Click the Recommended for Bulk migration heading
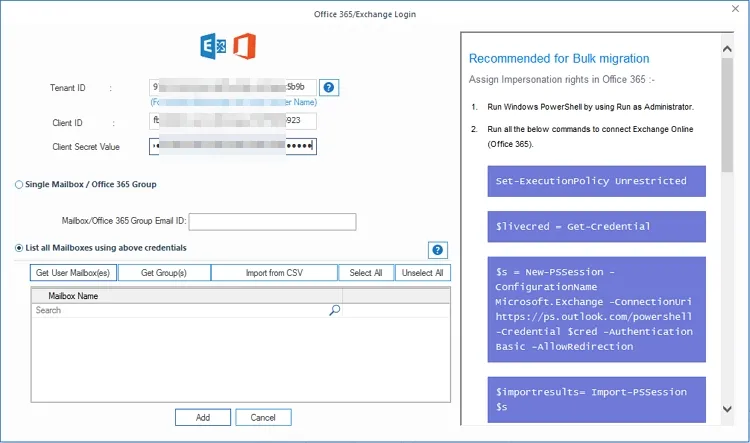 (x=559, y=58)
